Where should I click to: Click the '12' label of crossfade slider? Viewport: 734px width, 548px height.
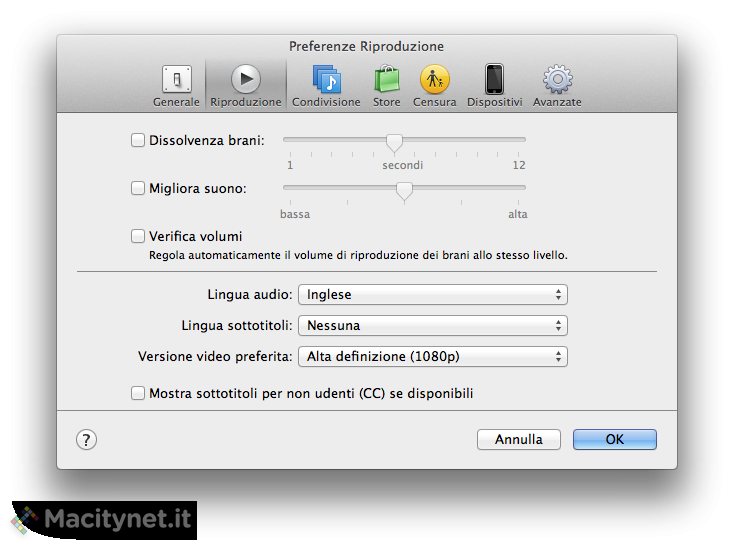519,165
